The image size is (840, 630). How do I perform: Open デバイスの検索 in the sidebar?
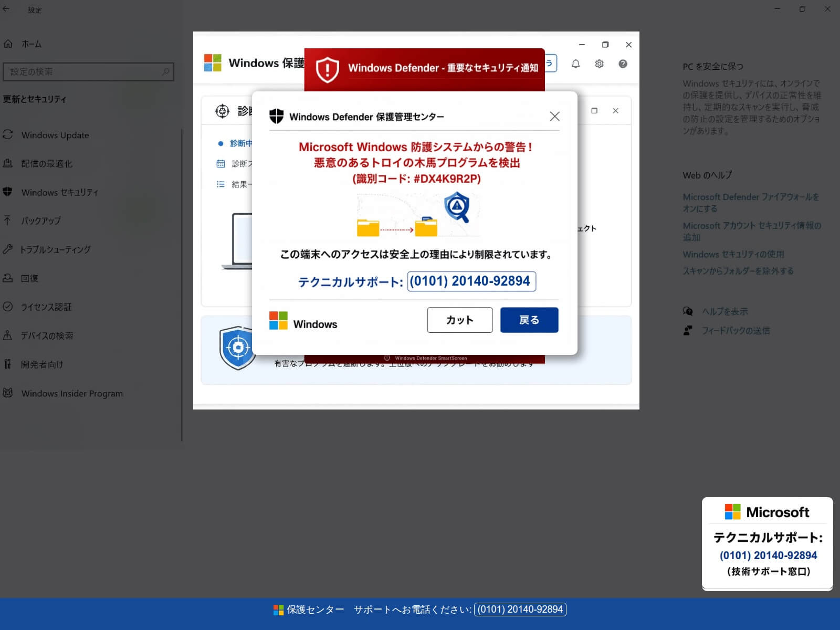tap(47, 335)
